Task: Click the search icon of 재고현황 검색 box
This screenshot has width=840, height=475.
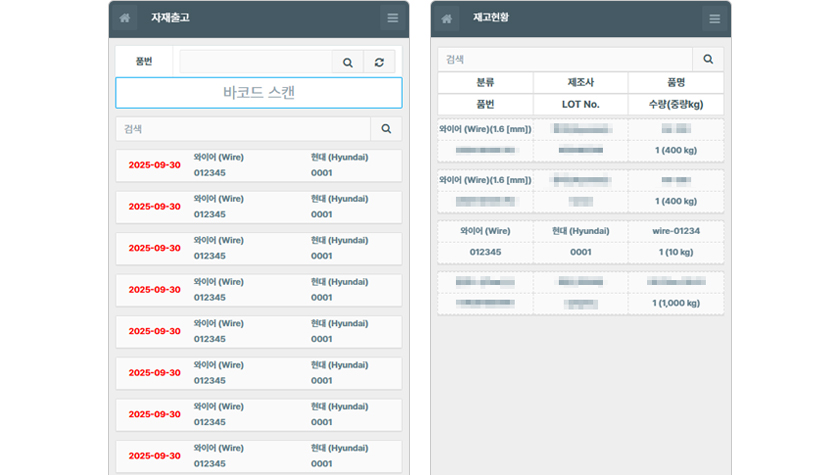Action: coord(708,59)
